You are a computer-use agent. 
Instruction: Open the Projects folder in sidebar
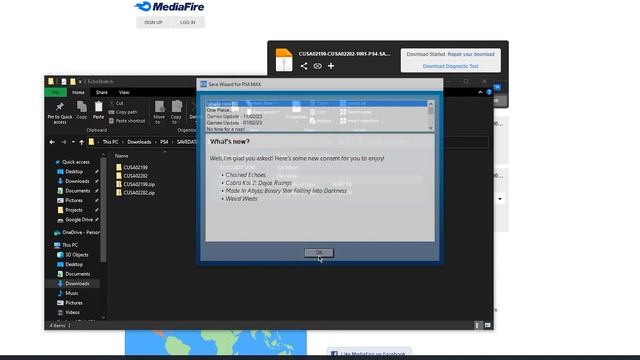click(x=70, y=210)
